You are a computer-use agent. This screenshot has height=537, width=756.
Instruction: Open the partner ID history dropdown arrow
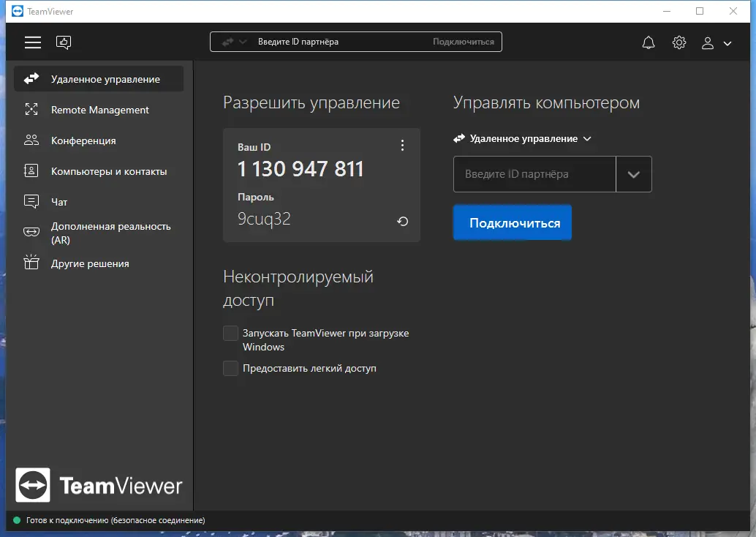tap(634, 174)
